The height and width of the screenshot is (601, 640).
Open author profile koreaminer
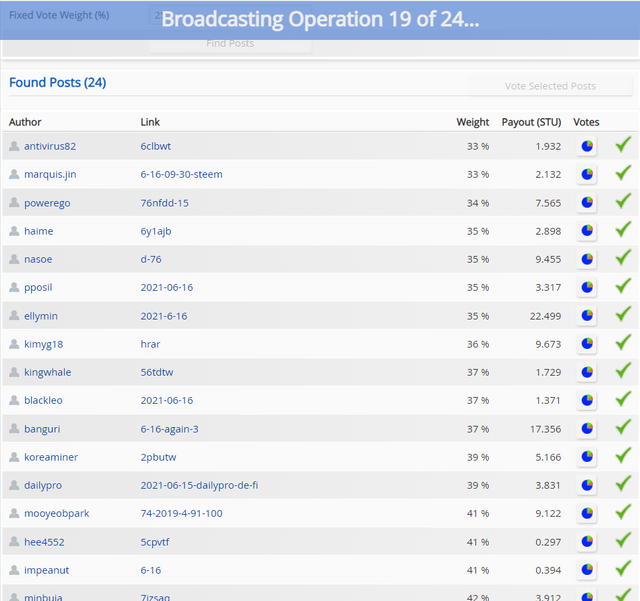tap(51, 457)
